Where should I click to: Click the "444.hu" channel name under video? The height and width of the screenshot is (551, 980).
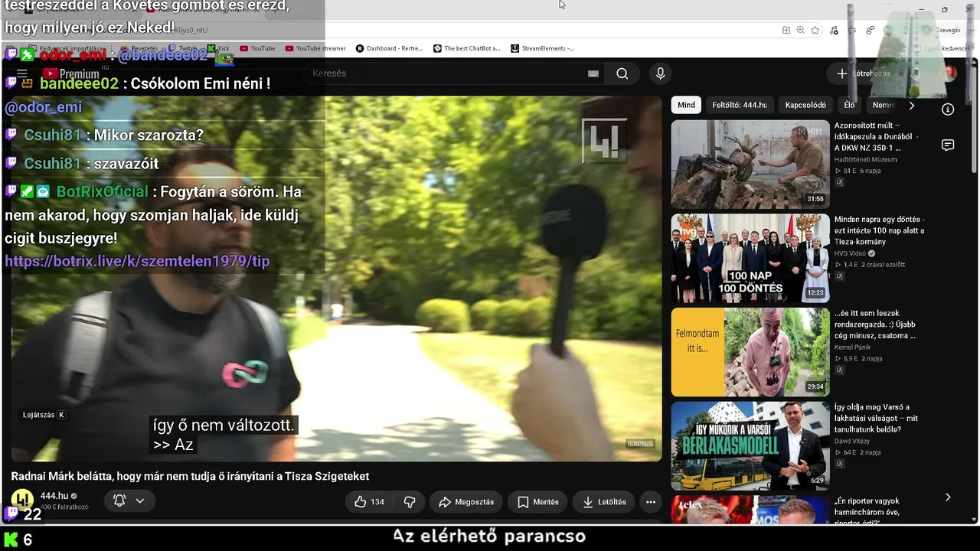click(54, 496)
